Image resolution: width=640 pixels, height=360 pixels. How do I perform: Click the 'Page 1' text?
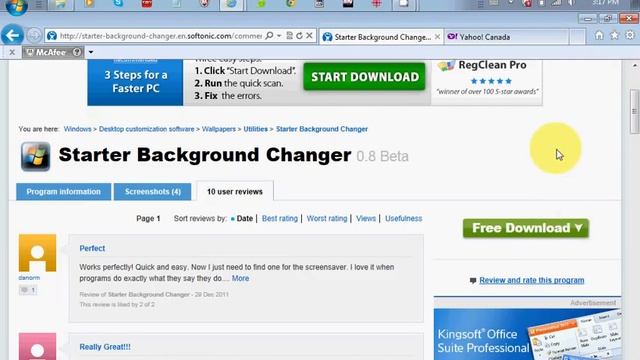tap(148, 218)
